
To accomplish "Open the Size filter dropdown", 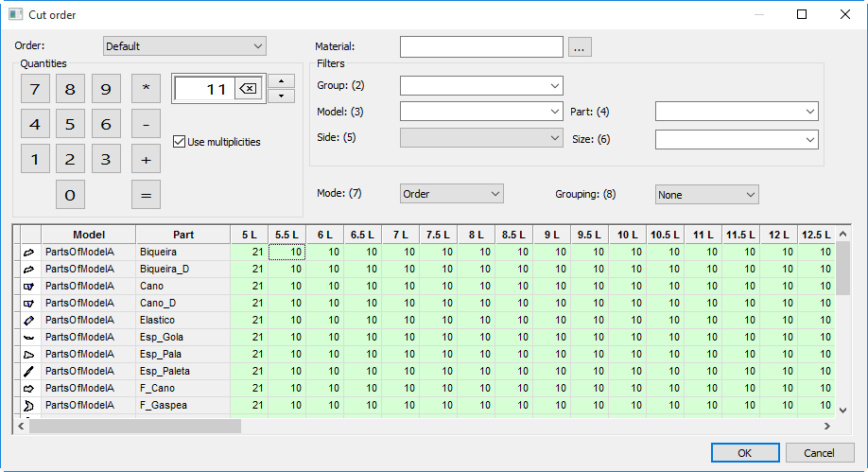I will [x=737, y=140].
